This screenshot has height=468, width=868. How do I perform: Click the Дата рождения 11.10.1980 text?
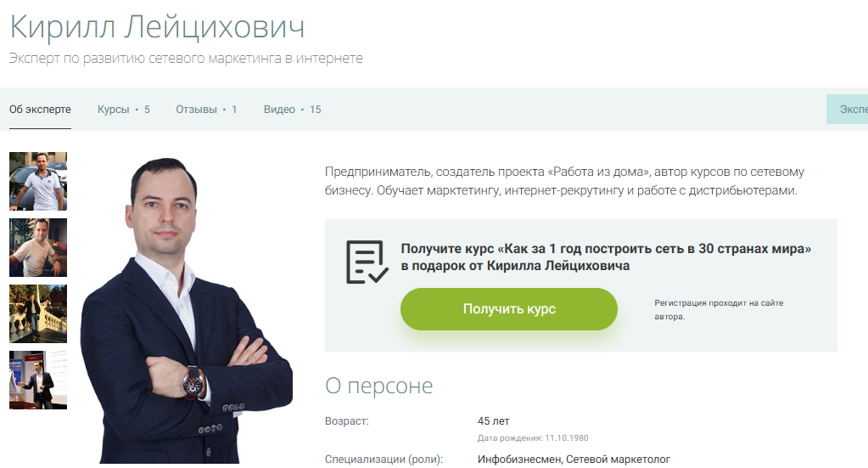(533, 438)
